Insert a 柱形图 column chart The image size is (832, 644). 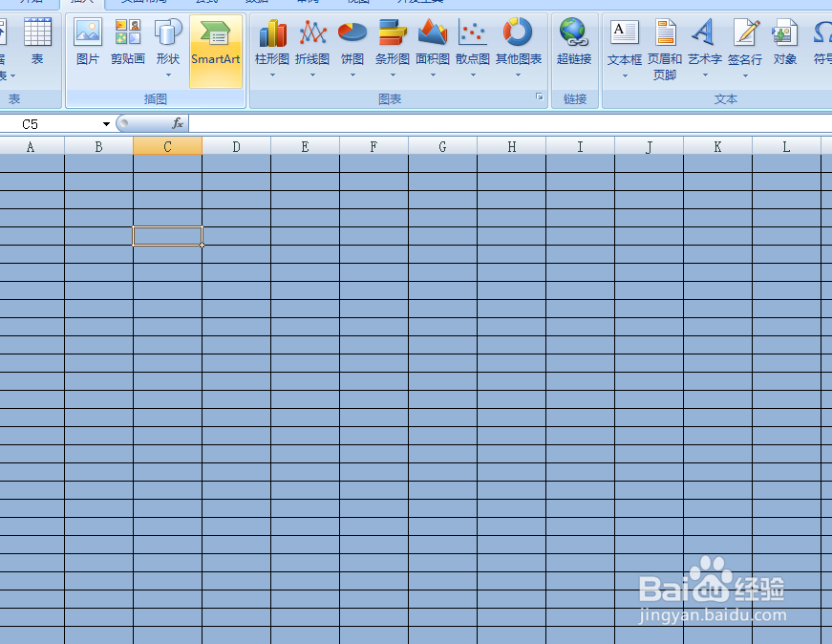point(272,48)
